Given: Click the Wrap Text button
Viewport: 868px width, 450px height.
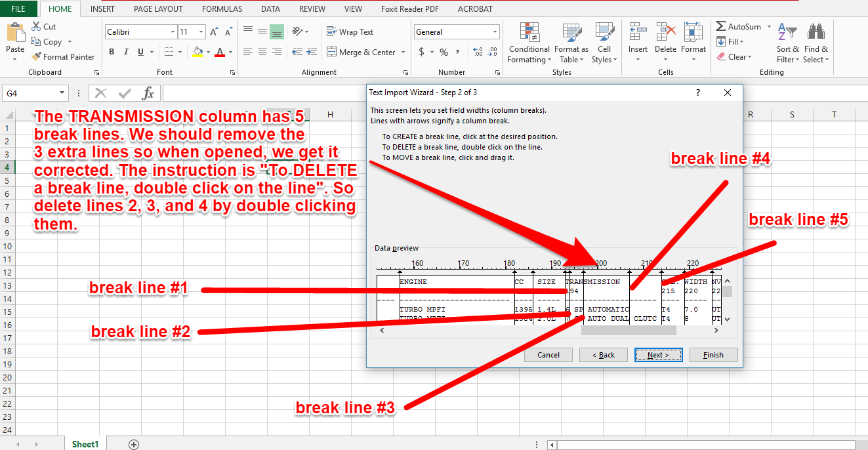Looking at the screenshot, I should 350,31.
